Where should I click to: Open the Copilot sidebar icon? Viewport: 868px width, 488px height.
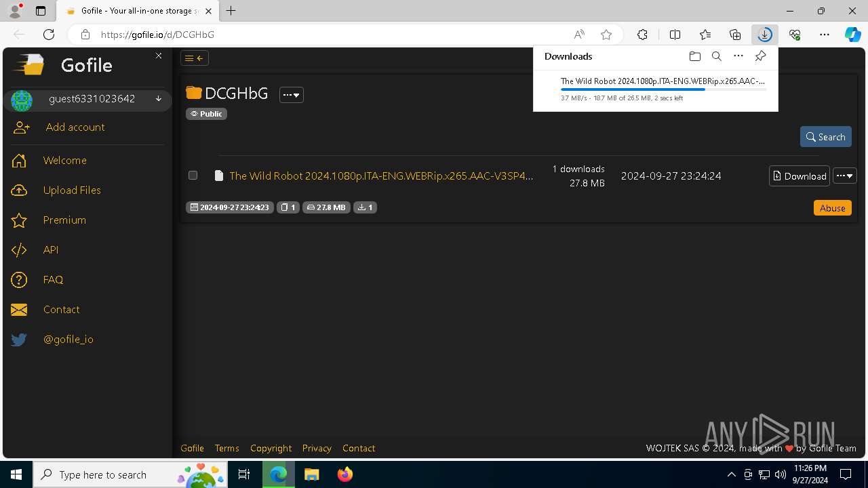tap(853, 35)
